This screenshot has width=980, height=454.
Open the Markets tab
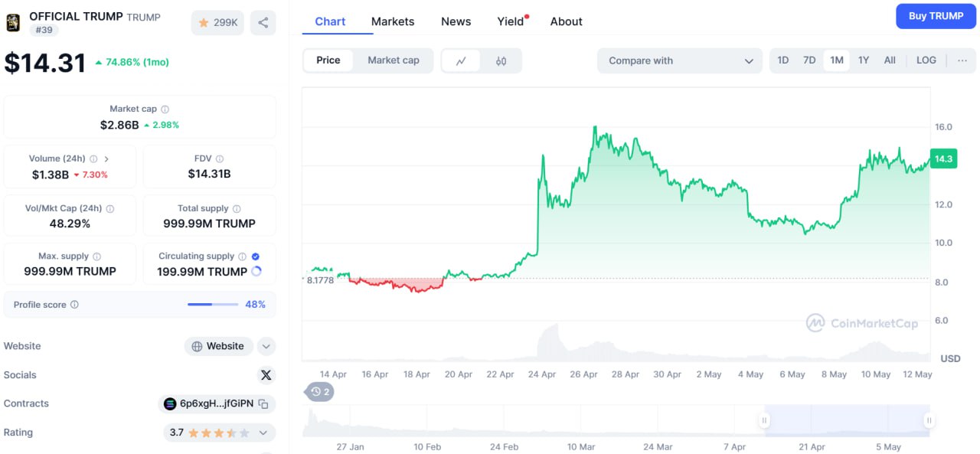coord(393,21)
